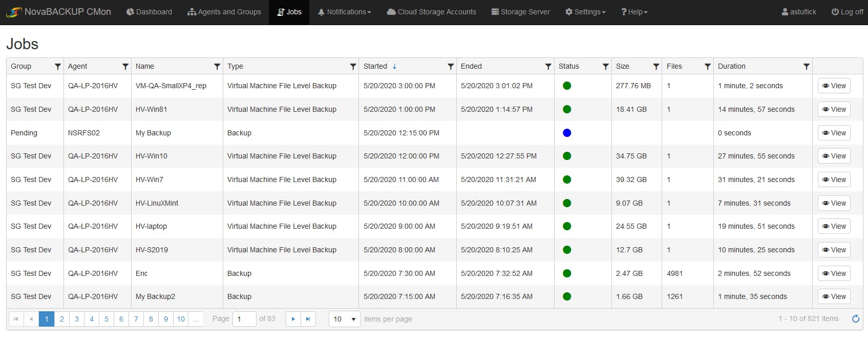Filter jobs by Status column
The height and width of the screenshot is (340, 868).
[606, 67]
